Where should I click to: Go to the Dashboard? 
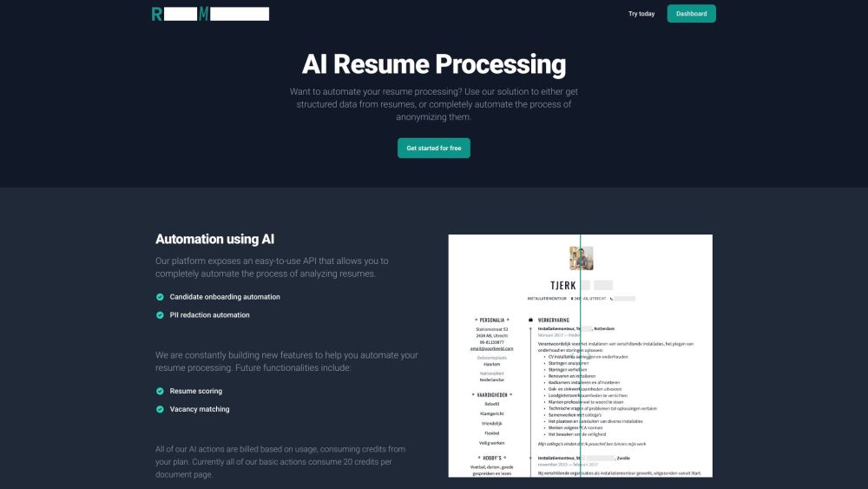coord(691,14)
